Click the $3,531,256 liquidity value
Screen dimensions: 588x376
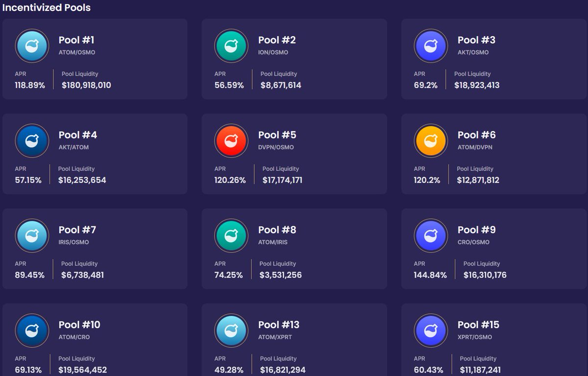point(281,275)
